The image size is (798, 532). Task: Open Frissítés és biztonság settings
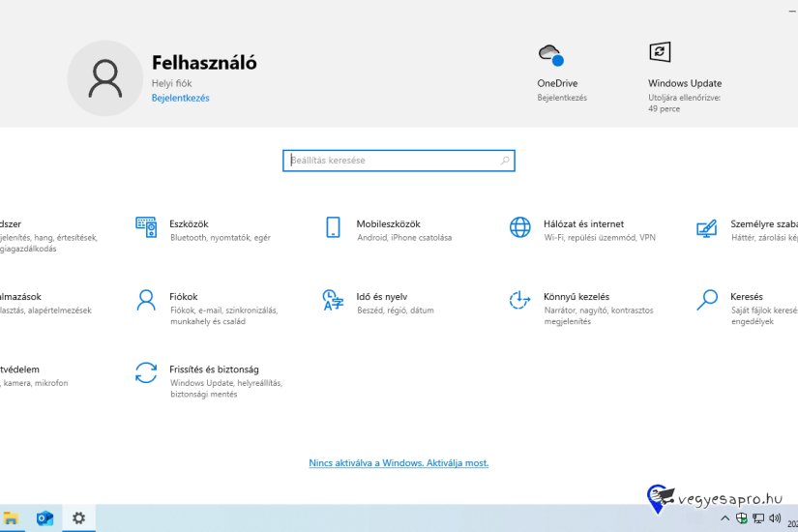(x=214, y=369)
